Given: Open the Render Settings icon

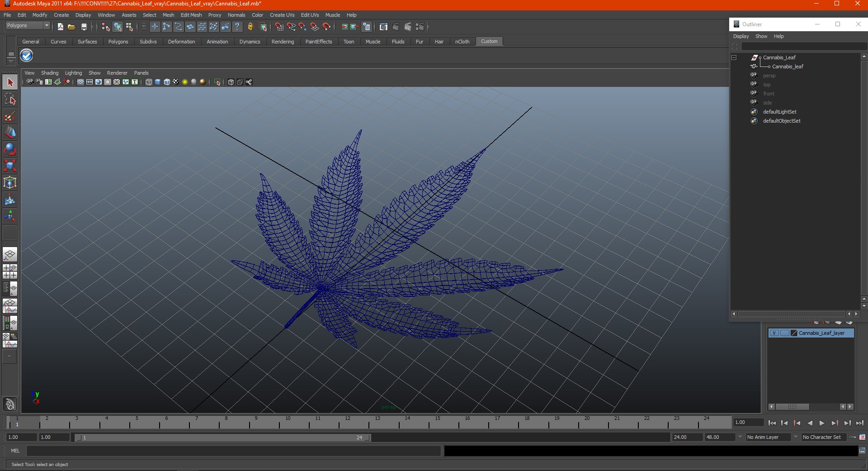Looking at the screenshot, I should (420, 27).
